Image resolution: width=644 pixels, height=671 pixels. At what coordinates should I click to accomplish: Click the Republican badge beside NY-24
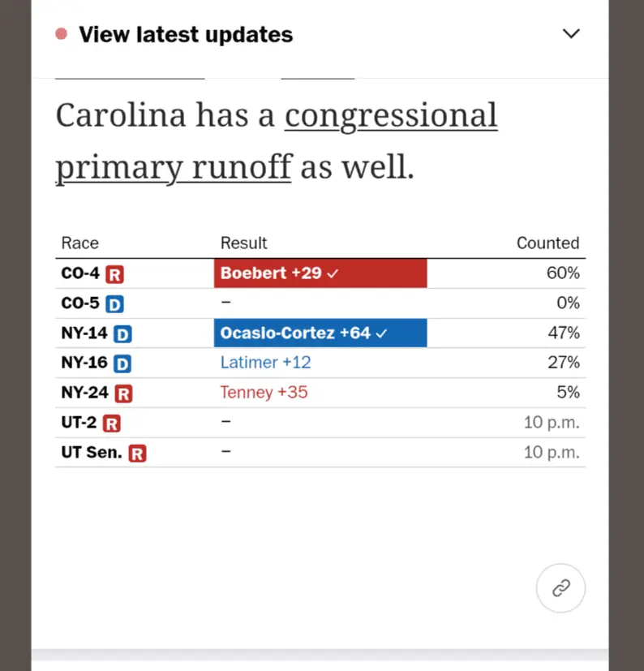click(123, 394)
